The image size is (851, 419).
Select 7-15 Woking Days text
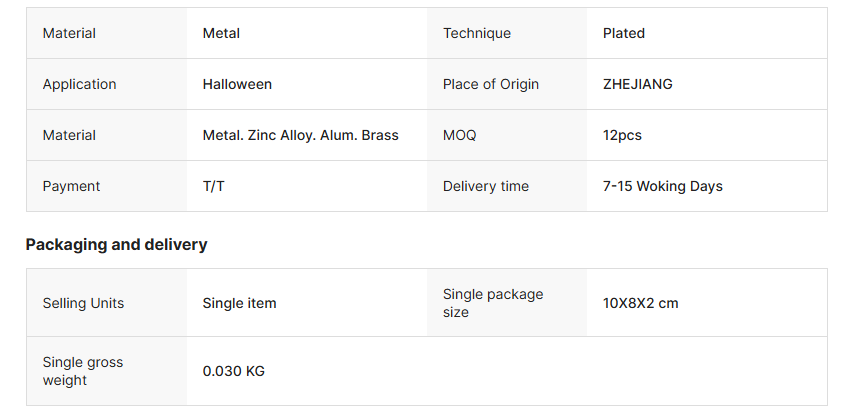pos(663,186)
